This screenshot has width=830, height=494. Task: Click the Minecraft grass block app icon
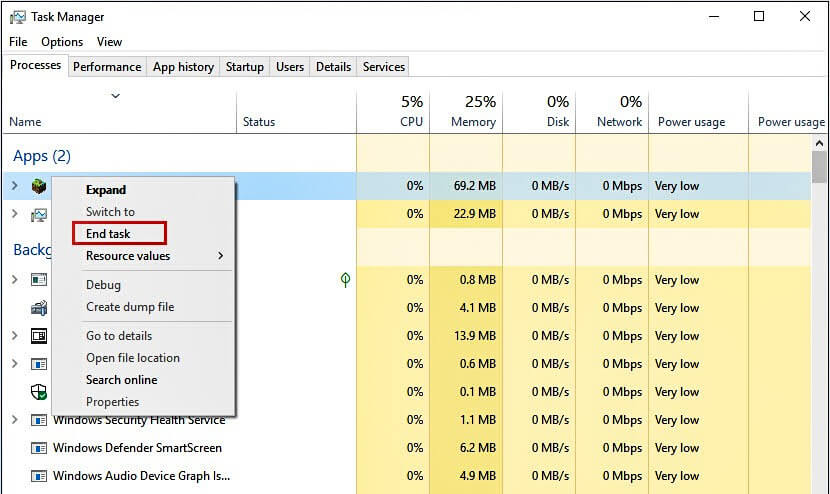(39, 186)
